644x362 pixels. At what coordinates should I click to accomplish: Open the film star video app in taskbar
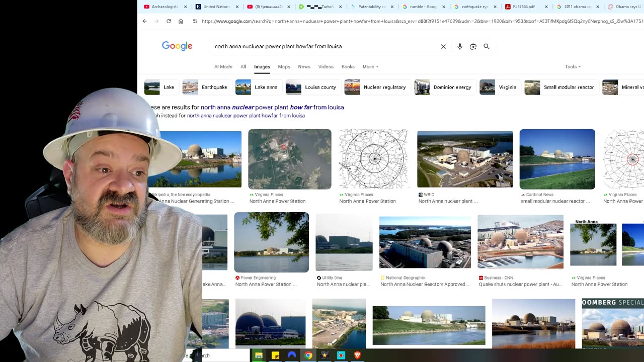[325, 355]
